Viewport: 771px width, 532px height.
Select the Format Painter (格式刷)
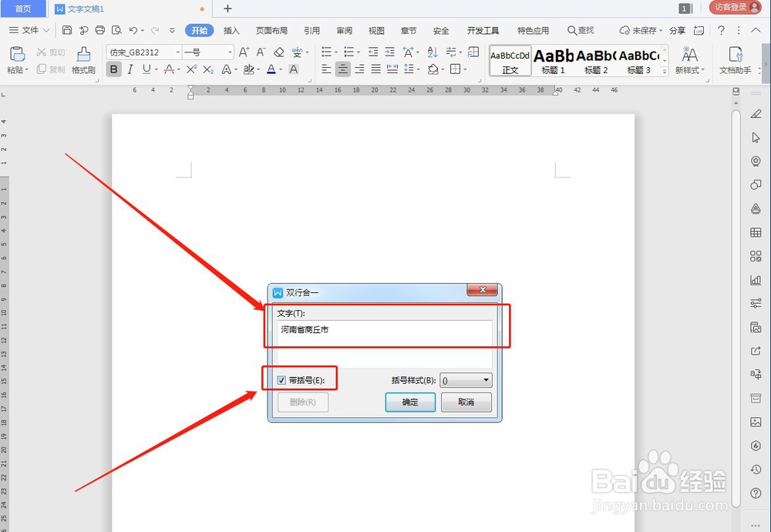point(83,60)
